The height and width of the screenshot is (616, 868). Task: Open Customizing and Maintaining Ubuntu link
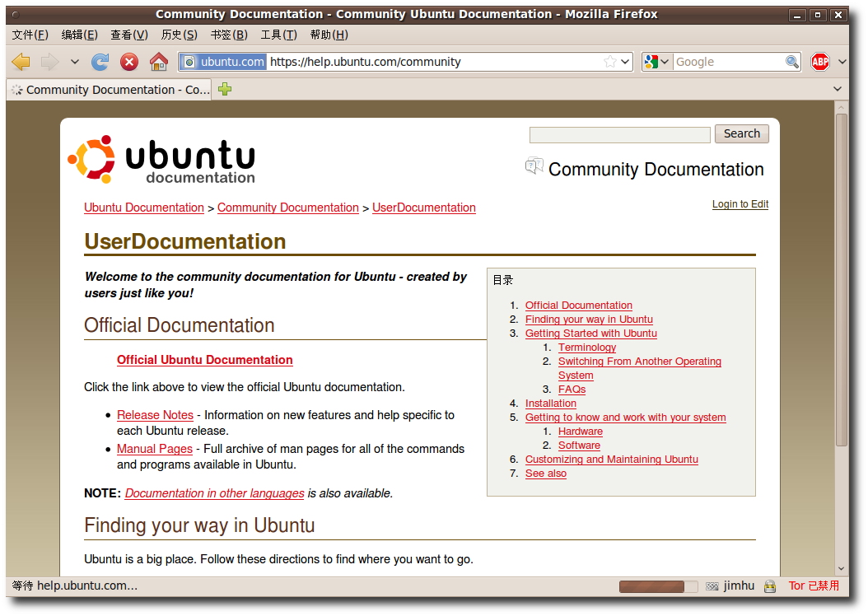[x=612, y=460]
